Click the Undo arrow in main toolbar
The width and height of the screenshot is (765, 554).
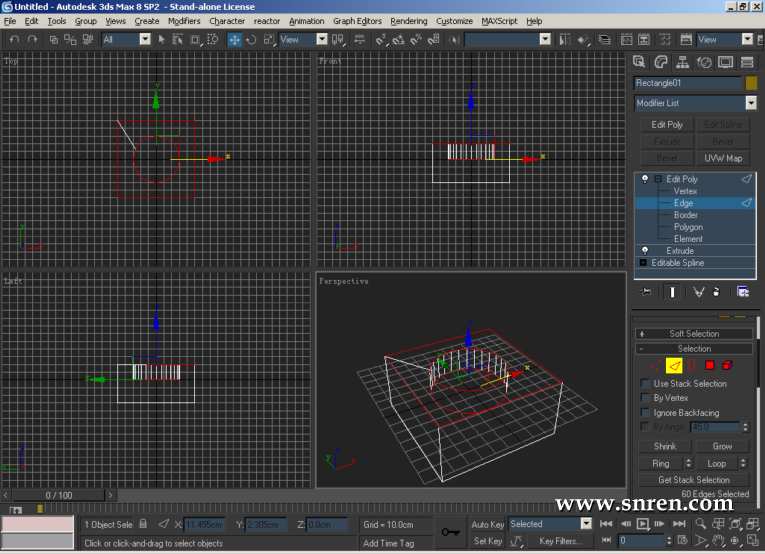click(x=15, y=40)
